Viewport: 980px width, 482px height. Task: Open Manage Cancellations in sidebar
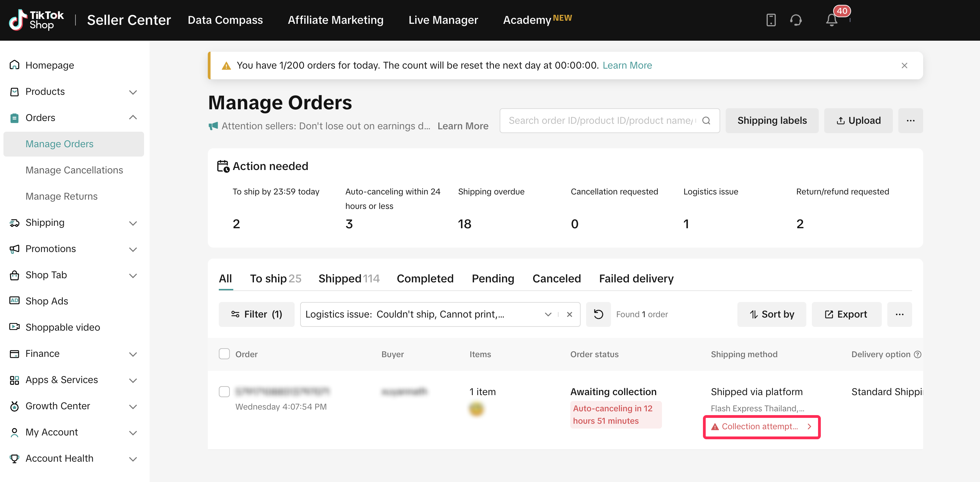pos(74,170)
